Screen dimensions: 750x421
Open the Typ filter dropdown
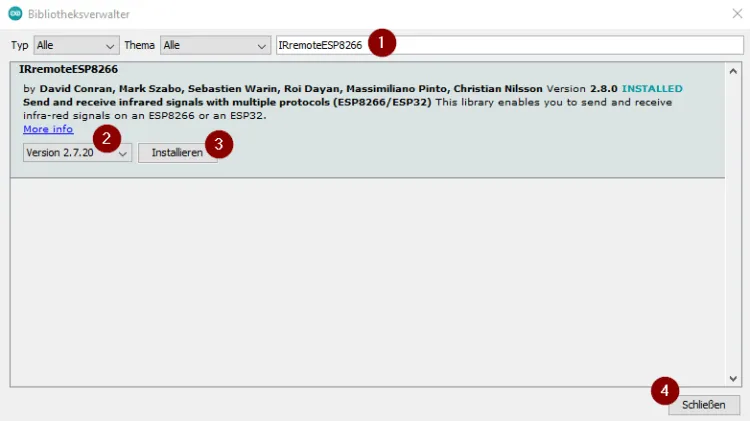click(76, 46)
